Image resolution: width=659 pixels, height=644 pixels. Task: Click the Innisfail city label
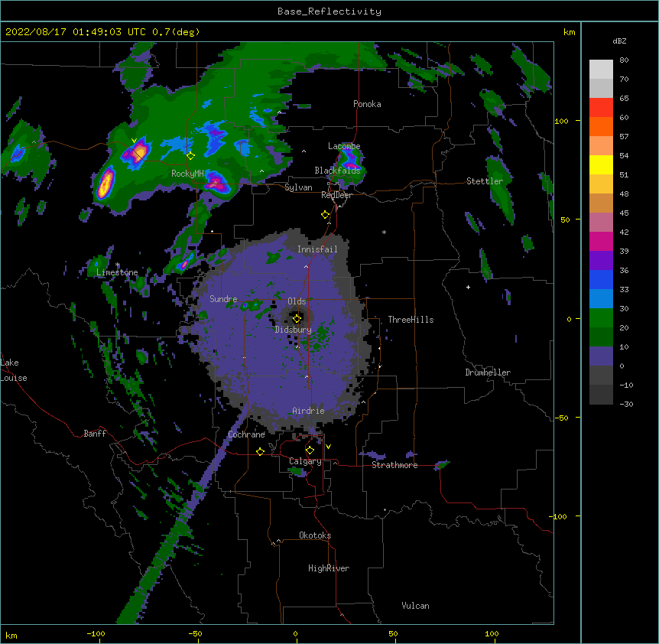[317, 249]
